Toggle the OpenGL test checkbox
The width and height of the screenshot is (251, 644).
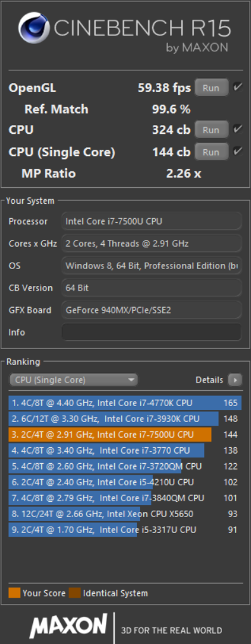coord(238,87)
